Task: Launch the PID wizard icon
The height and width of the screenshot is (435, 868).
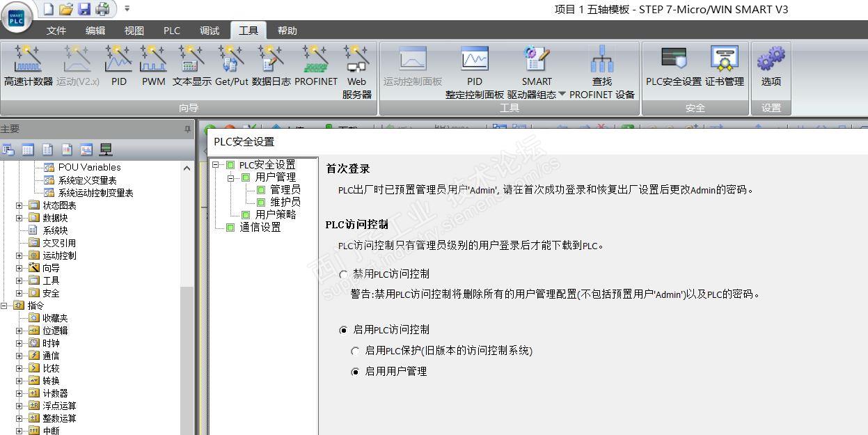Action: (119, 67)
